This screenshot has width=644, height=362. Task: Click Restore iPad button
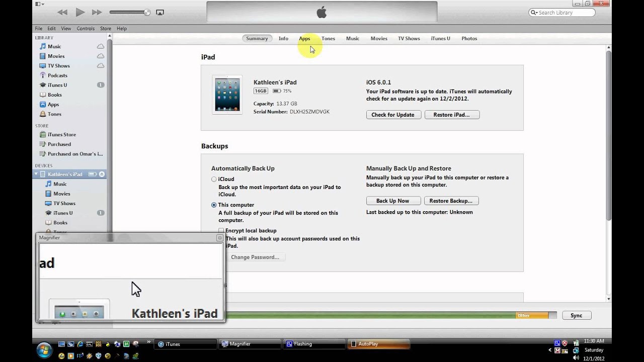(x=452, y=115)
